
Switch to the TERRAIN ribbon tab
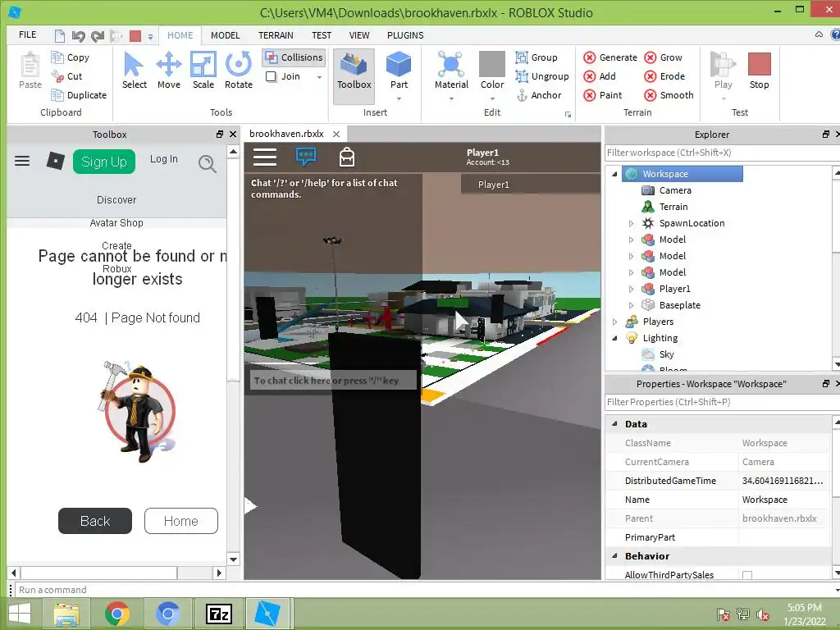pyautogui.click(x=276, y=35)
